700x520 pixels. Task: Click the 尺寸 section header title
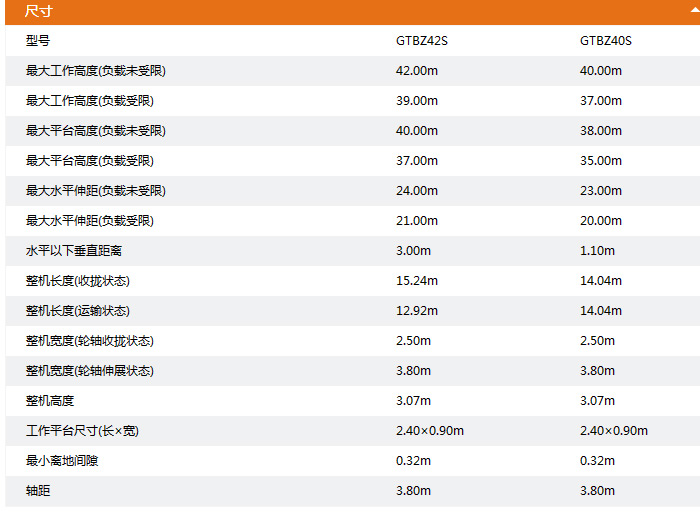(39, 11)
